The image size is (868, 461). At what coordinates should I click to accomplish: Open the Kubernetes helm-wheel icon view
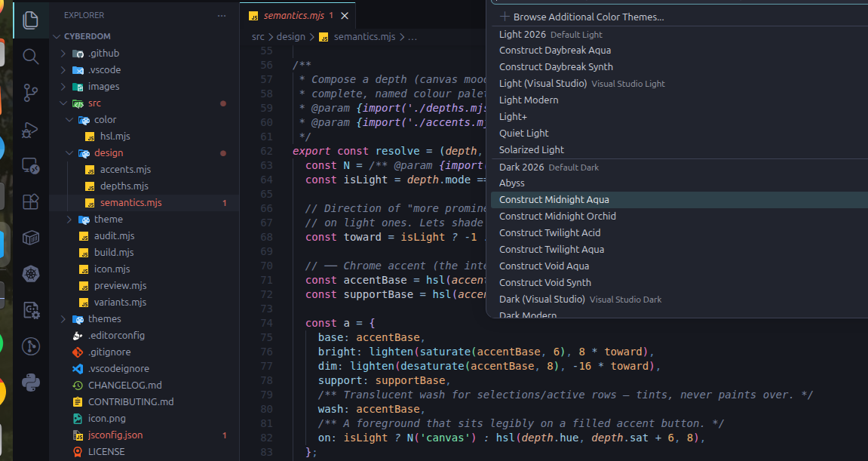[30, 274]
